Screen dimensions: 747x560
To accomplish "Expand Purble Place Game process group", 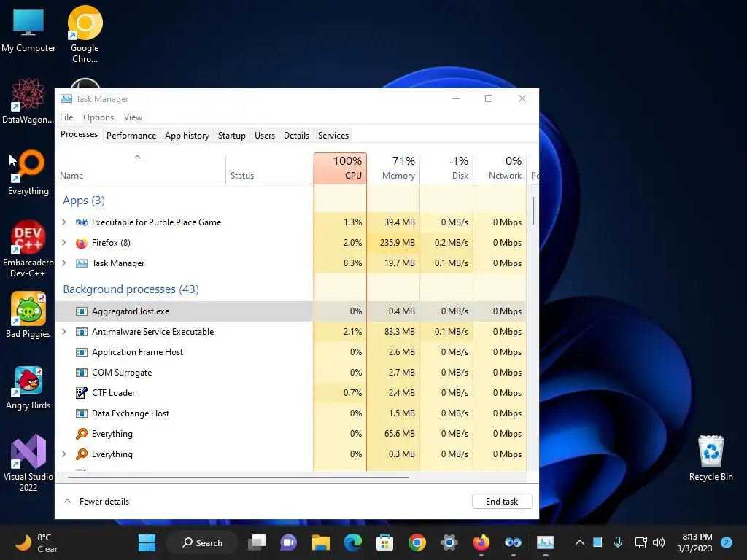I will [64, 222].
